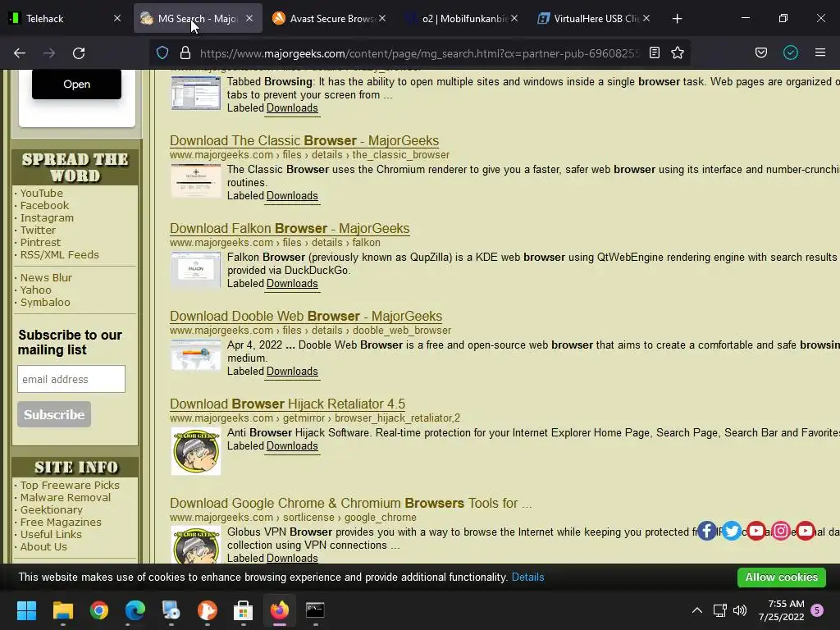Open the Geektionary link
Viewport: 840px width, 630px height.
click(x=52, y=509)
